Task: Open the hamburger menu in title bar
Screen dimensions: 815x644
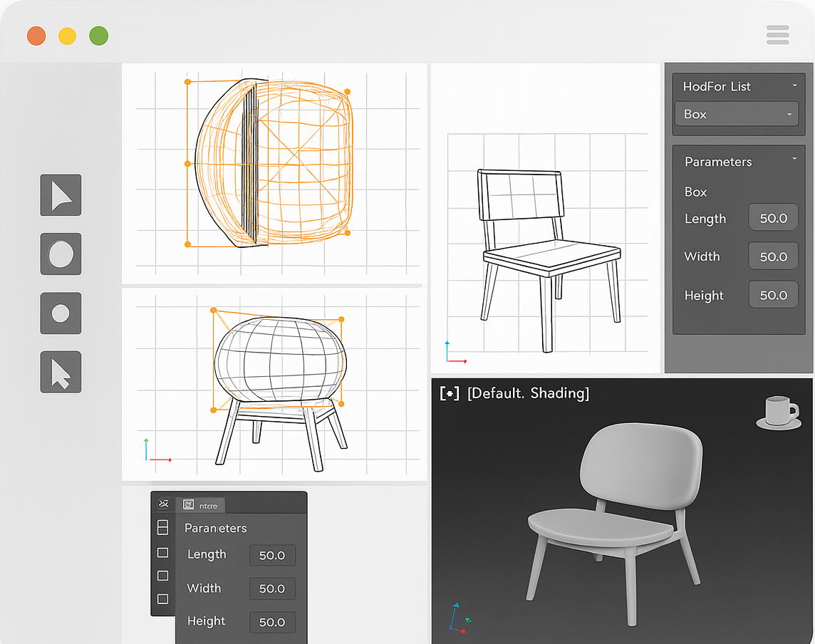Action: click(777, 35)
